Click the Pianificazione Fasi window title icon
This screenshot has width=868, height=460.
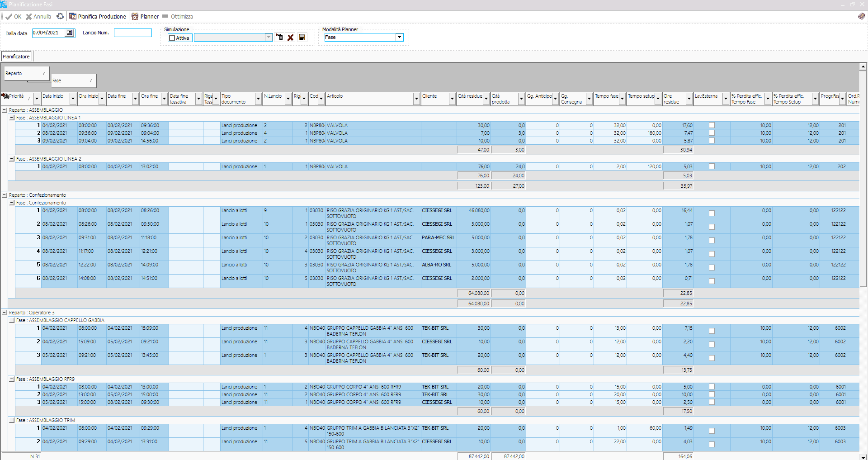tap(4, 4)
